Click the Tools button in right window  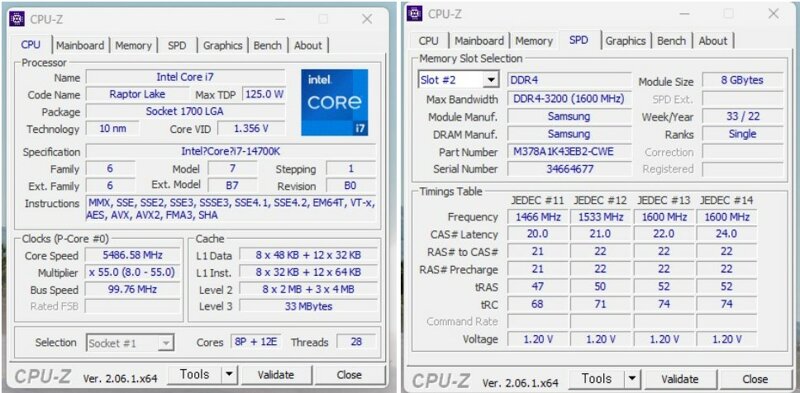596,379
